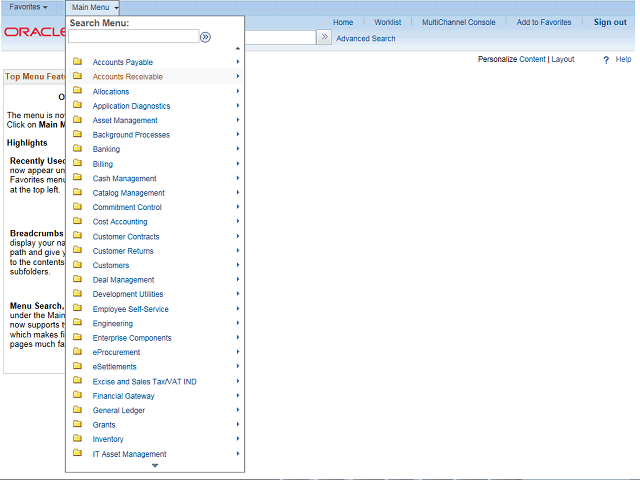Open the Worklist link

coord(387,22)
